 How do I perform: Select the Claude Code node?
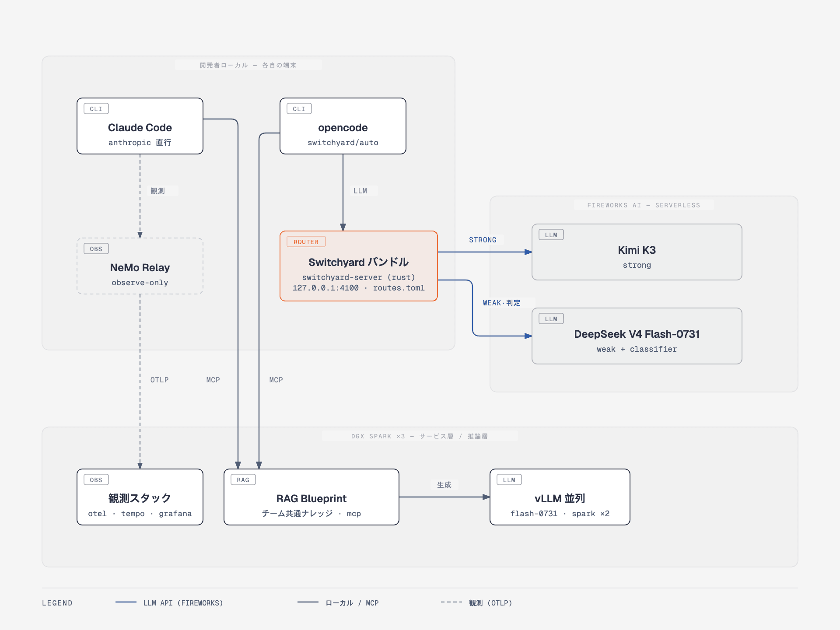pyautogui.click(x=140, y=126)
